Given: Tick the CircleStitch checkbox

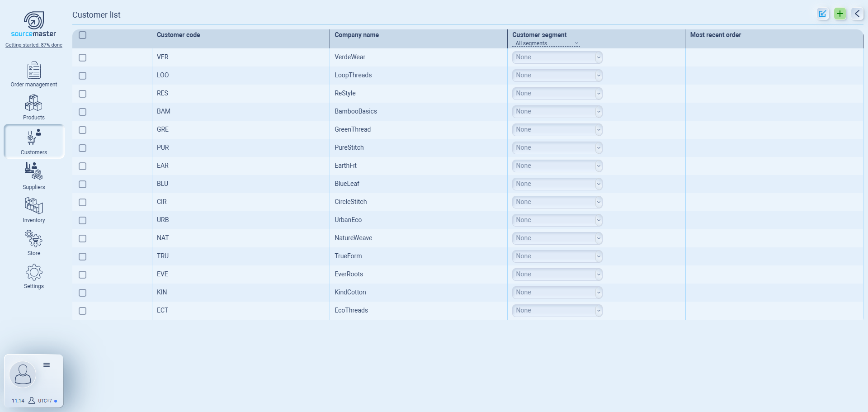Looking at the screenshot, I should pos(82,202).
